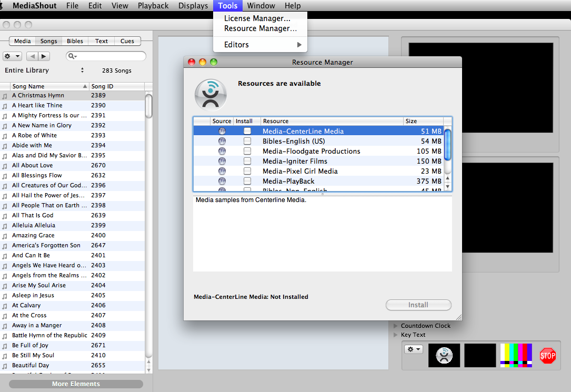Tick the install checkbox for Bibles-English (US)
This screenshot has height=392, width=571.
247,141
